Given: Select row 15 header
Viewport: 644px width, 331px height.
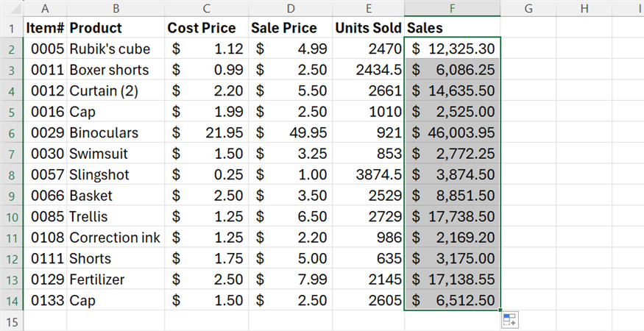Looking at the screenshot, I should pyautogui.click(x=12, y=321).
